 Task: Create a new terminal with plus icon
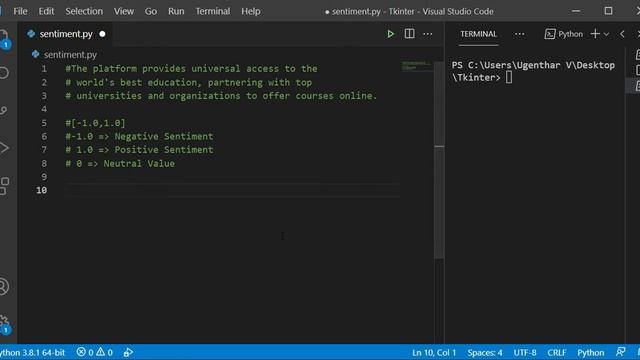[x=595, y=34]
